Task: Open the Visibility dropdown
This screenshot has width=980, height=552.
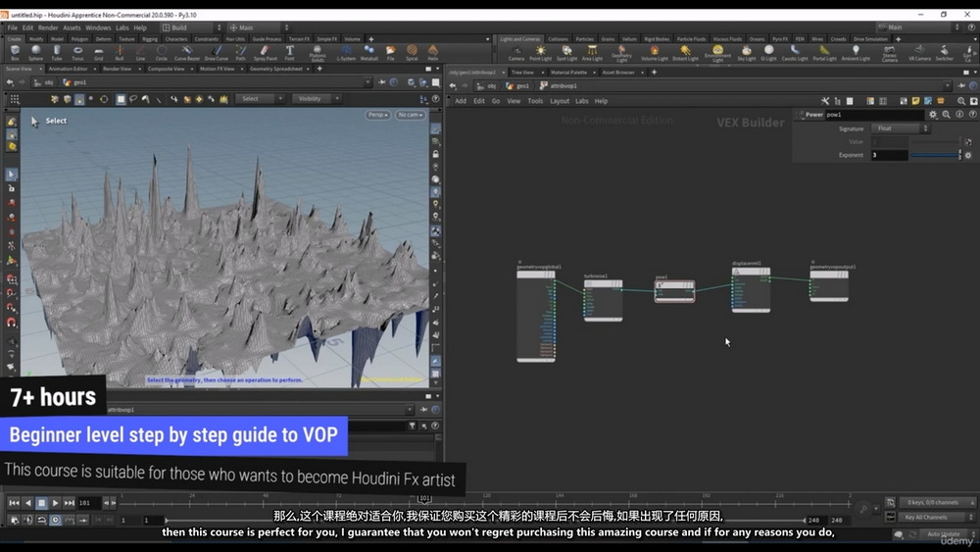Action: (x=317, y=99)
